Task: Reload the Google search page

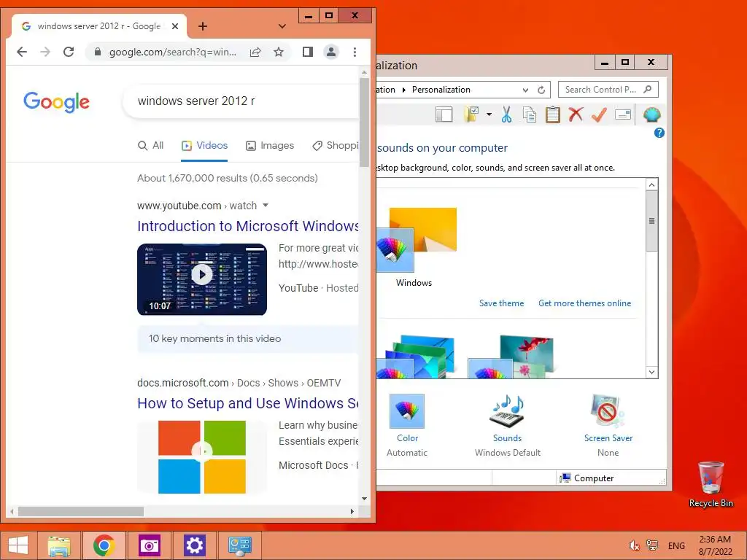Action: [x=69, y=52]
